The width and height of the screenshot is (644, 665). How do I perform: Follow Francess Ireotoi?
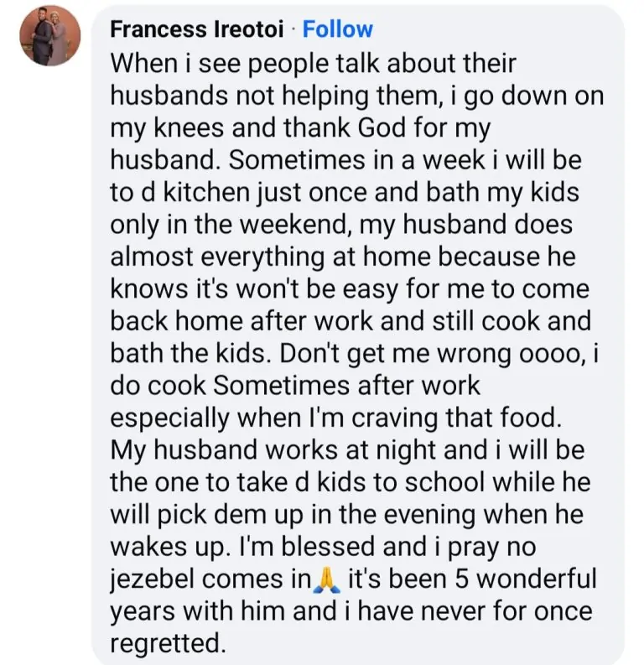337,30
